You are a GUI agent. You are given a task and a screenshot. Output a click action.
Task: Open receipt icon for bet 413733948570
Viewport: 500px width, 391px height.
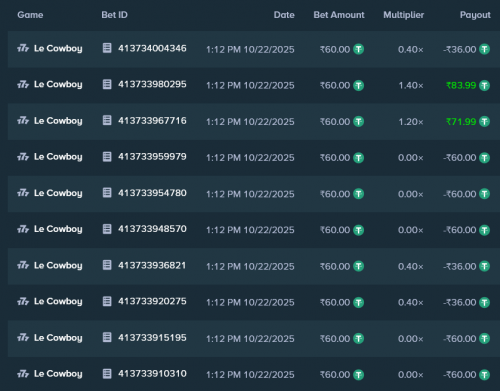107,229
